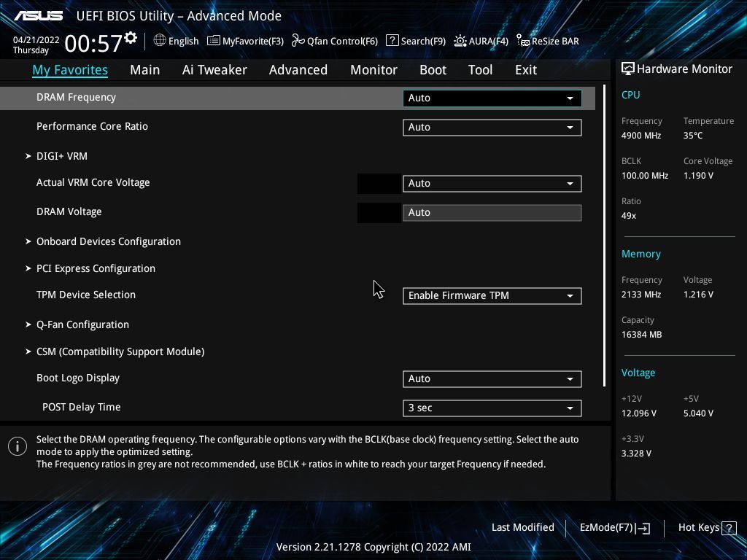
Task: Click the Last Modified button
Action: coord(522,528)
